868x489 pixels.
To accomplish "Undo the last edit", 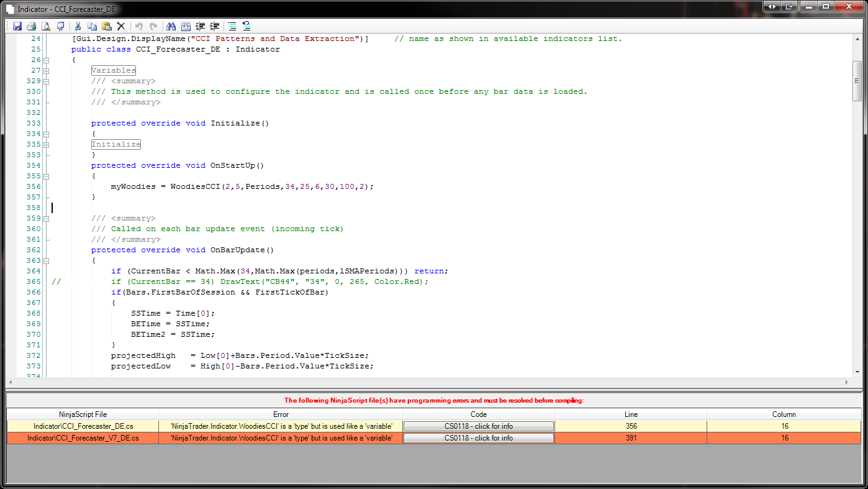I will (x=139, y=26).
